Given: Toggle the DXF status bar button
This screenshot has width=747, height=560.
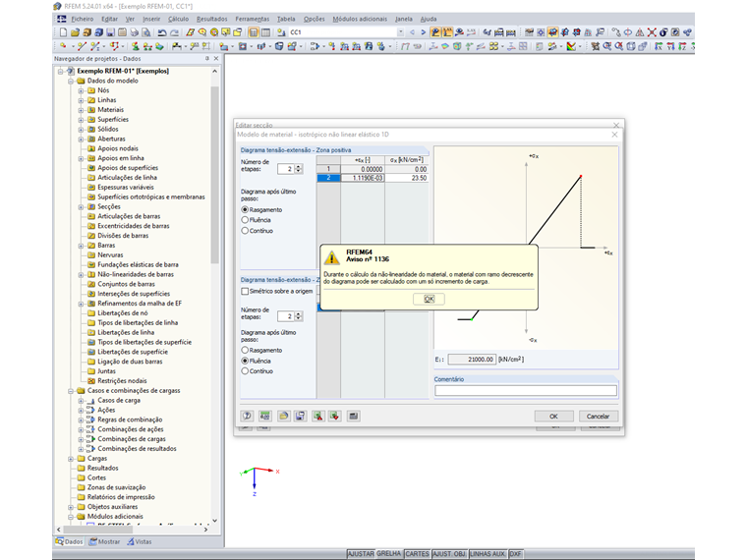Looking at the screenshot, I should tap(515, 554).
